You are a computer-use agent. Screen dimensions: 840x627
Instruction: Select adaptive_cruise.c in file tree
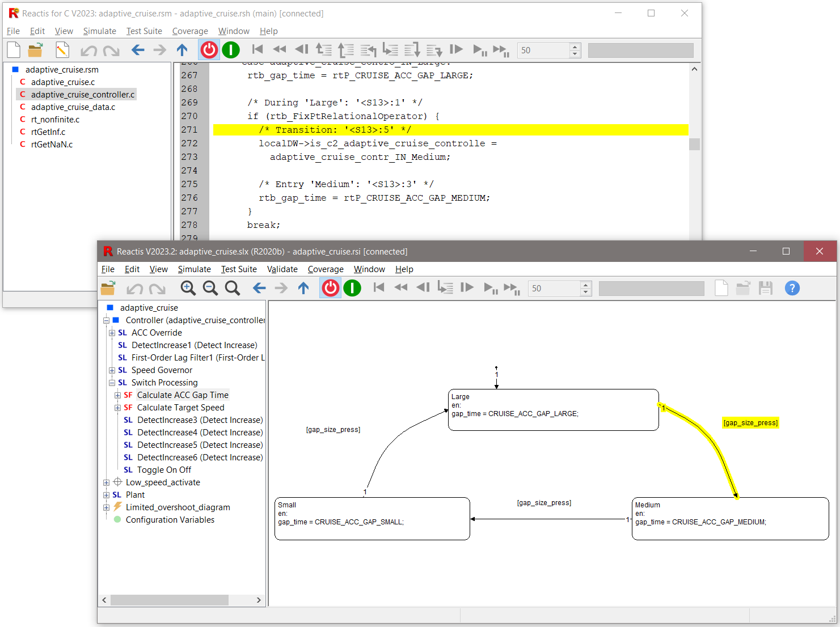coord(63,82)
